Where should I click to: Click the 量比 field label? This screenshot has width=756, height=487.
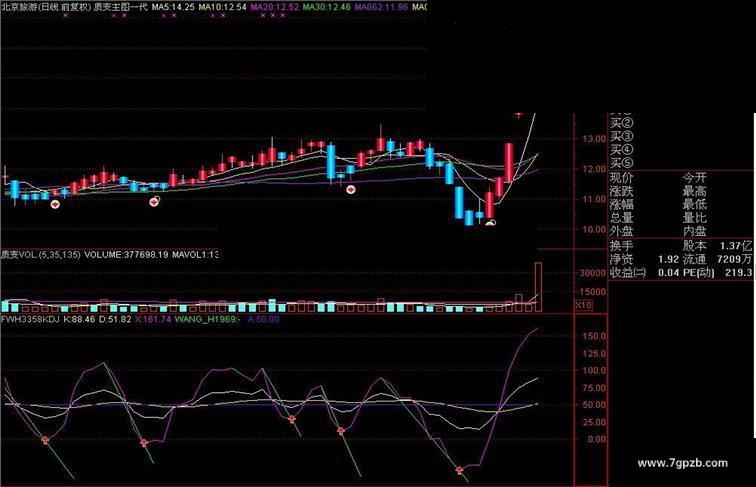pos(694,218)
